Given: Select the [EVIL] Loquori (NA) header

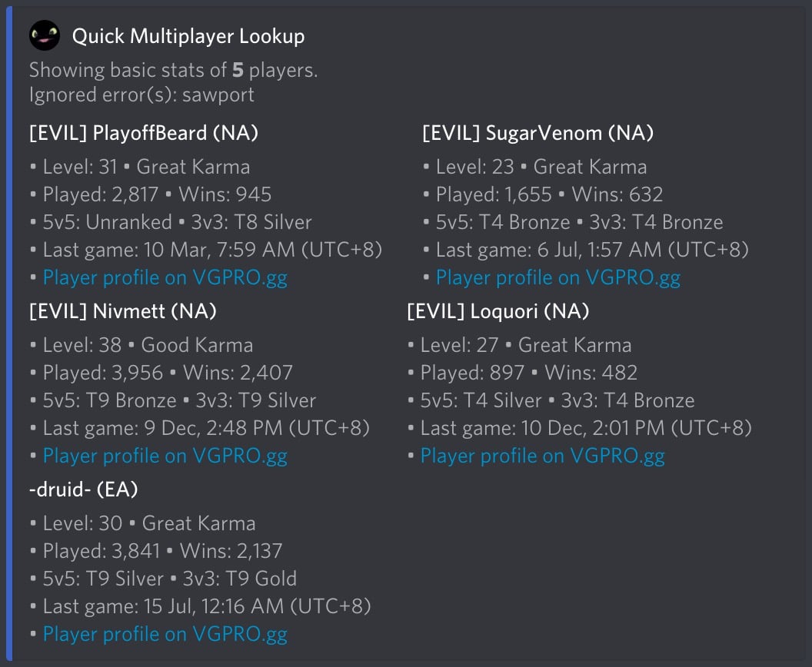Looking at the screenshot, I should [498, 310].
